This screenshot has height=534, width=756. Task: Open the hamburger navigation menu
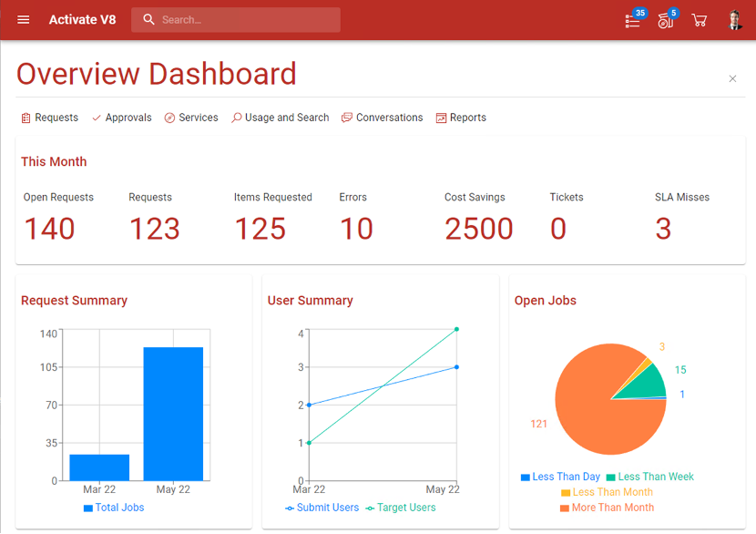tap(23, 20)
